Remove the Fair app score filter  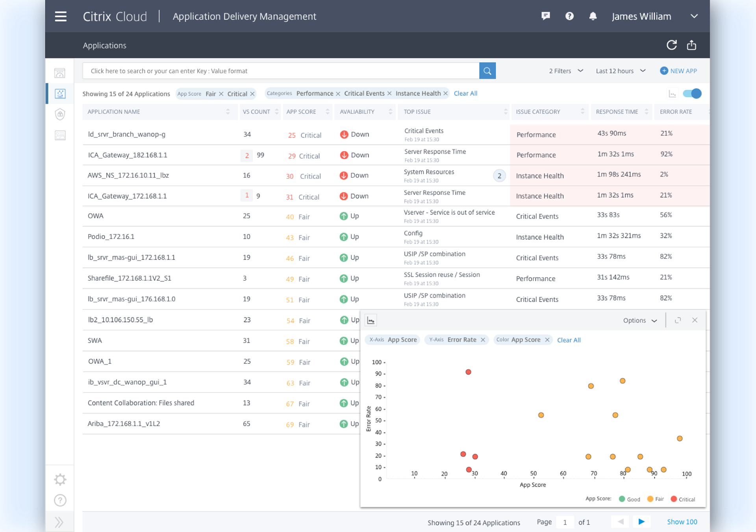click(221, 94)
